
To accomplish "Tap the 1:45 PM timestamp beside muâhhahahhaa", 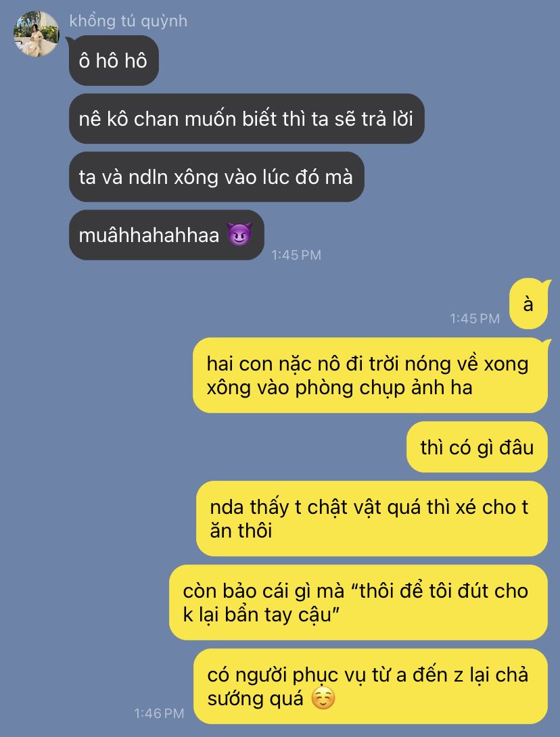I will point(296,255).
